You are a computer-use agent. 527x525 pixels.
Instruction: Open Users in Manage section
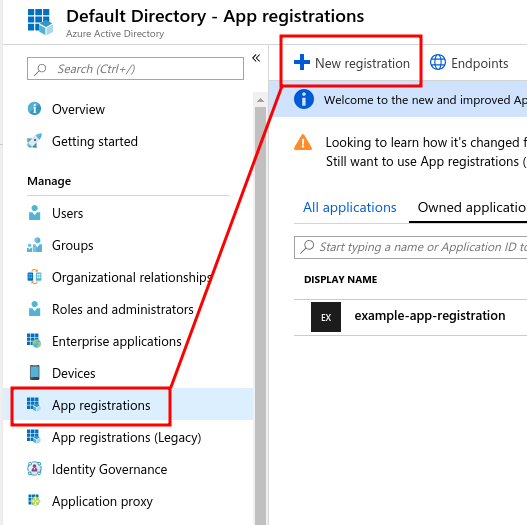68,213
